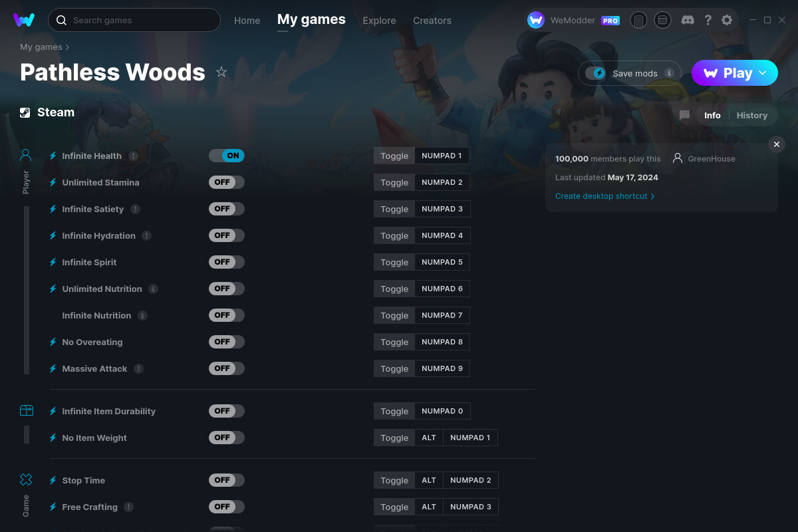The image size is (798, 532).
Task: Turn off the Infinite Health toggle
Action: pyautogui.click(x=227, y=156)
